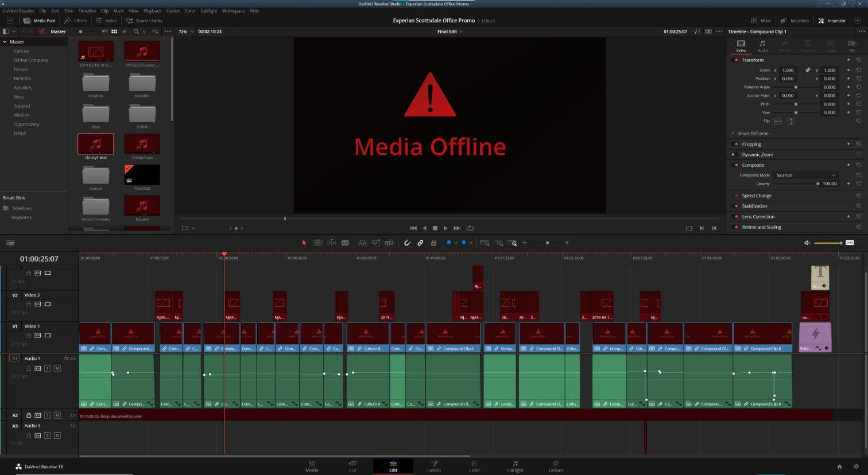868x475 pixels.
Task: Activate the Dynamic Trim Mode tool
Action: coord(331,243)
